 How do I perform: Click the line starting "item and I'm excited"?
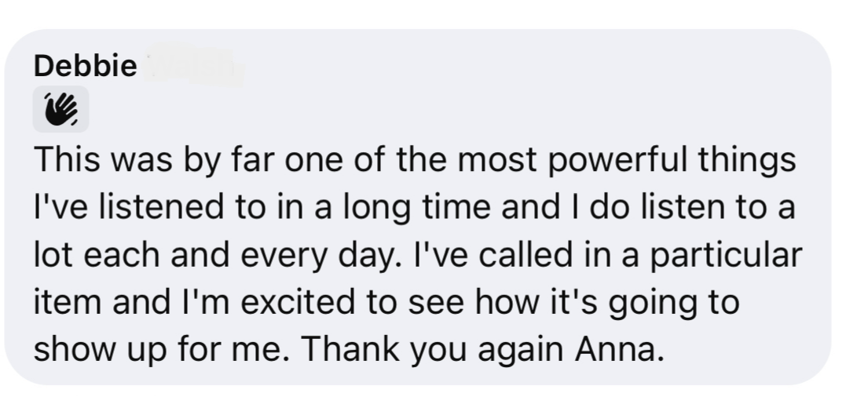pyautogui.click(x=386, y=302)
